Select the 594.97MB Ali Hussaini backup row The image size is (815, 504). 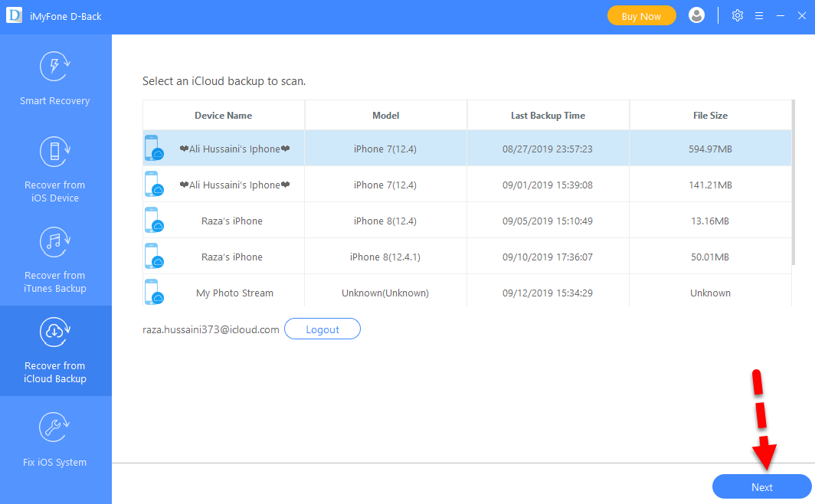tap(467, 149)
